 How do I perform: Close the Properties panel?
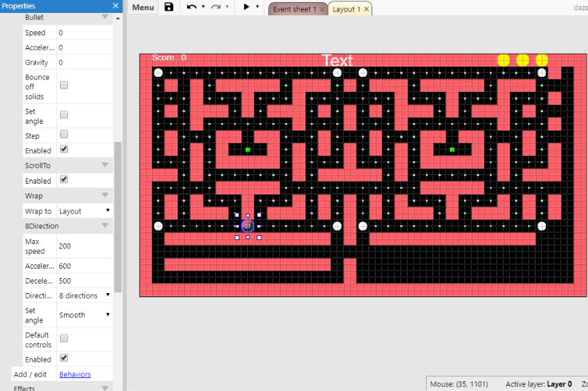(x=116, y=5)
